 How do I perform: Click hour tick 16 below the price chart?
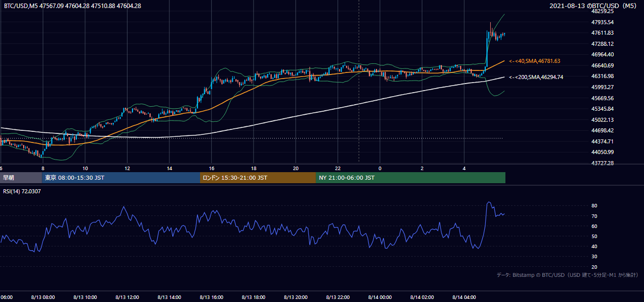(x=211, y=168)
